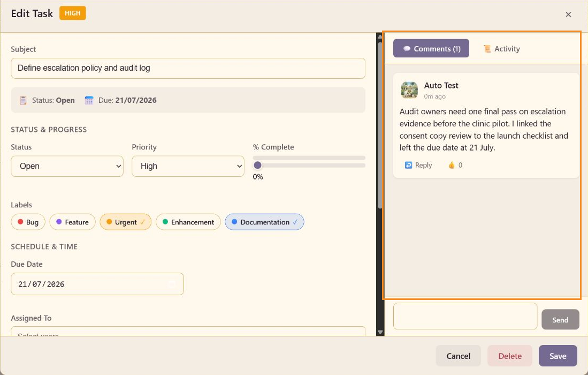Click the HIGH priority badge

click(x=72, y=13)
